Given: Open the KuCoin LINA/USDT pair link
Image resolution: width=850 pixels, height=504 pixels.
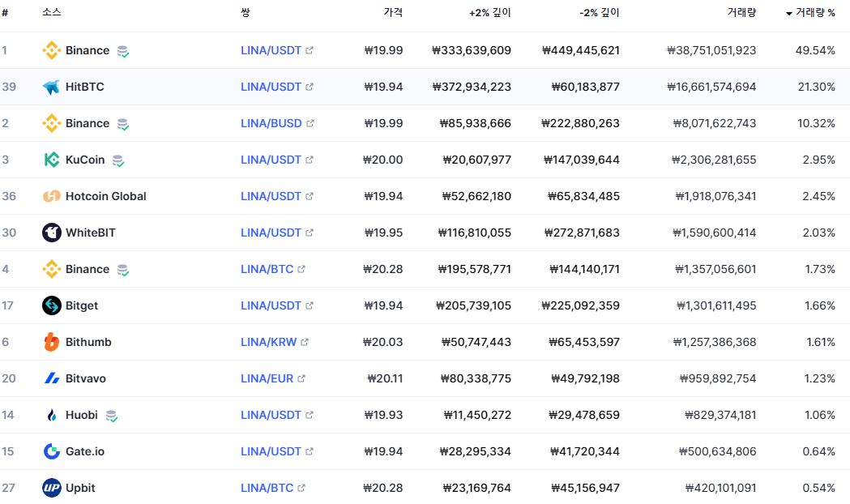Looking at the screenshot, I should pyautogui.click(x=271, y=160).
